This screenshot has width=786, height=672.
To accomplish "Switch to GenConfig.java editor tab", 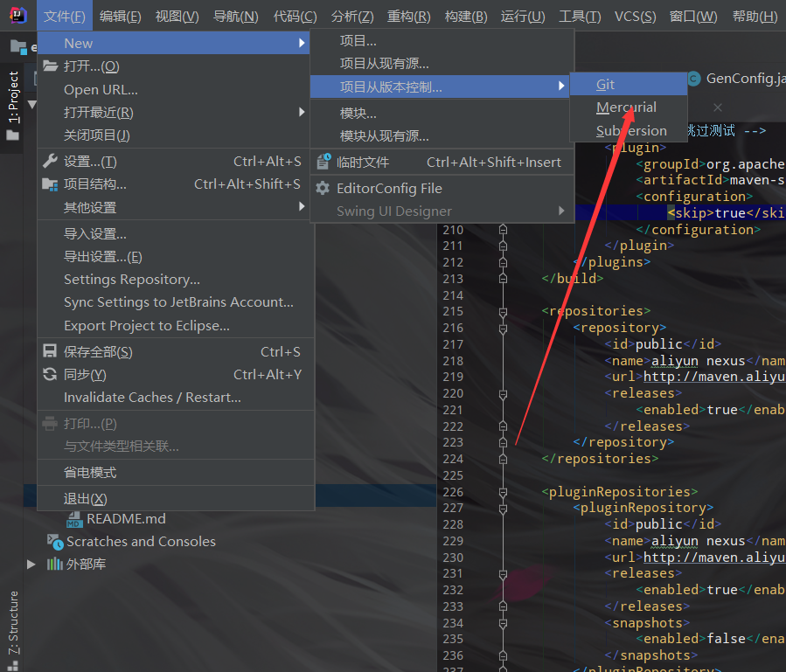I will [736, 79].
